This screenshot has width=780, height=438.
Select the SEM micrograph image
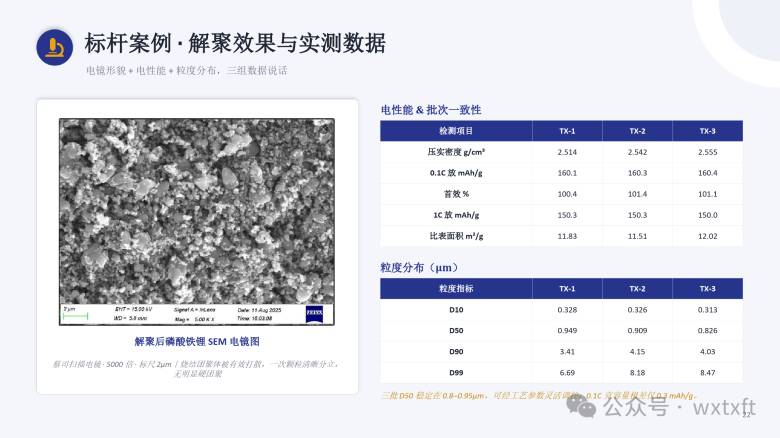click(x=197, y=222)
